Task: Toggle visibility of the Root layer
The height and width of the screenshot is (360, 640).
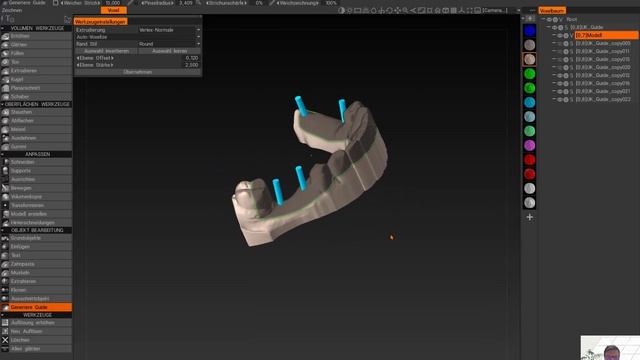Action: point(549,19)
